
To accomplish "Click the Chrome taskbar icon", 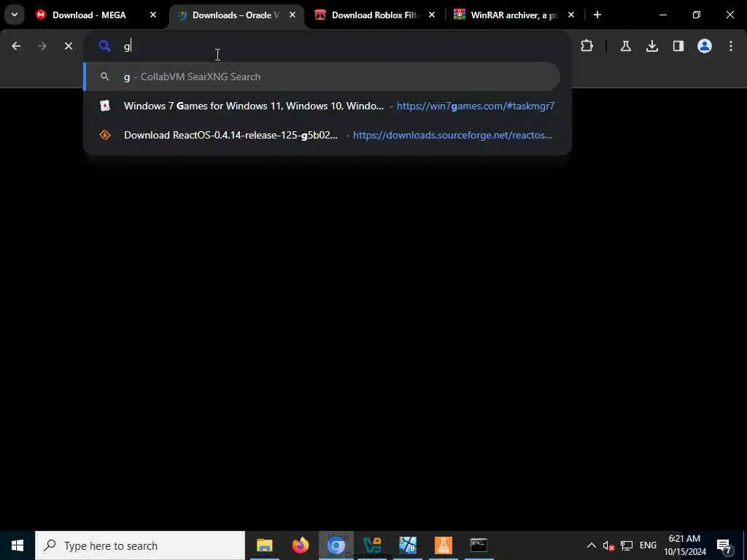I will tap(336, 545).
